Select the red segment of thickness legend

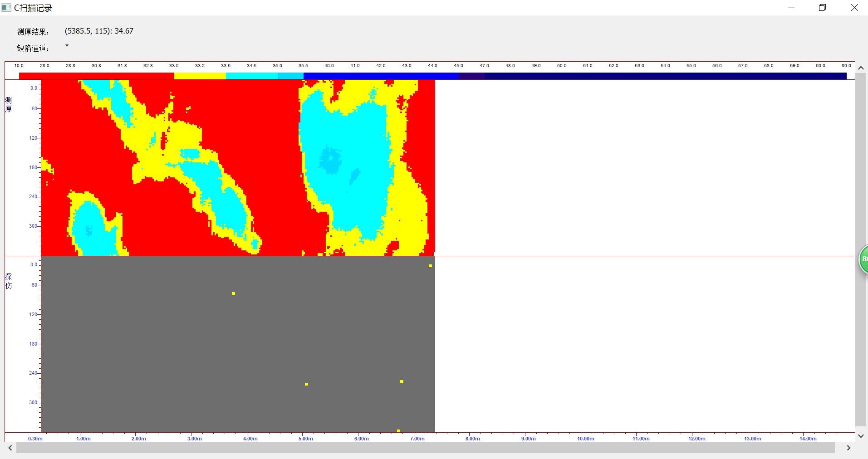tap(96, 76)
